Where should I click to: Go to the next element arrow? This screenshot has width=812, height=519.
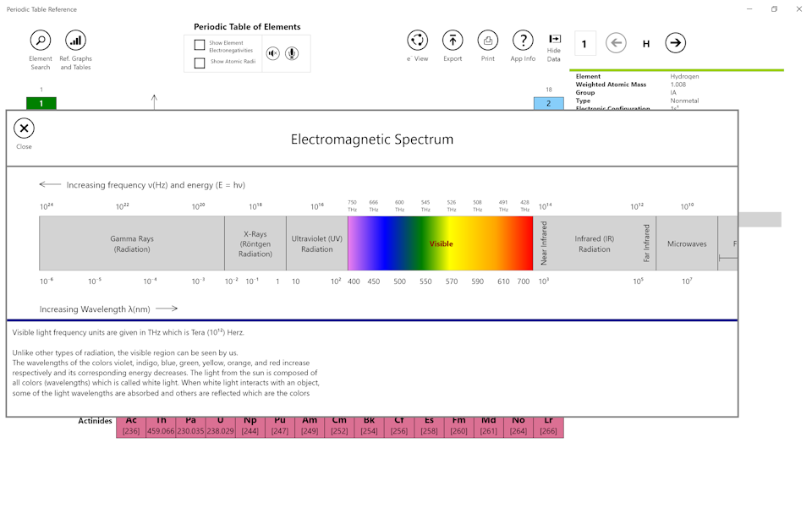pos(675,43)
